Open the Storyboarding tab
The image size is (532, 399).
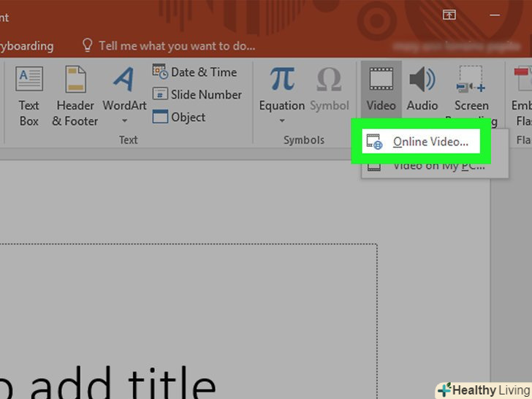pyautogui.click(x=27, y=46)
